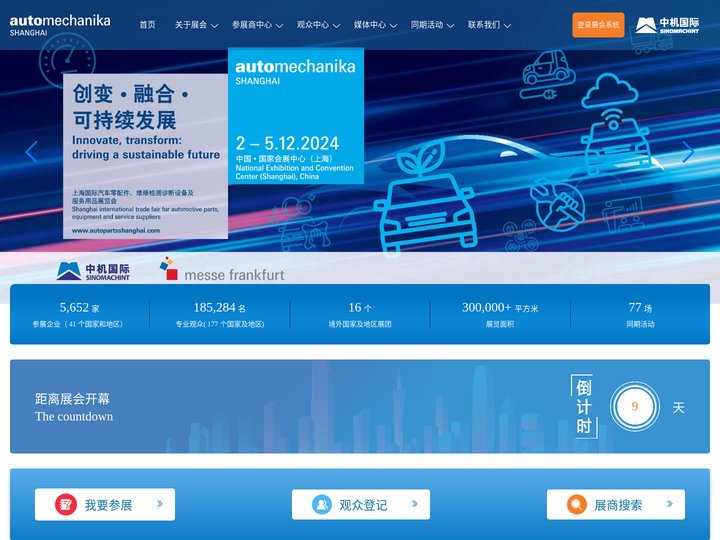Click the 展商搜索 button
The height and width of the screenshot is (540, 720).
click(x=616, y=505)
